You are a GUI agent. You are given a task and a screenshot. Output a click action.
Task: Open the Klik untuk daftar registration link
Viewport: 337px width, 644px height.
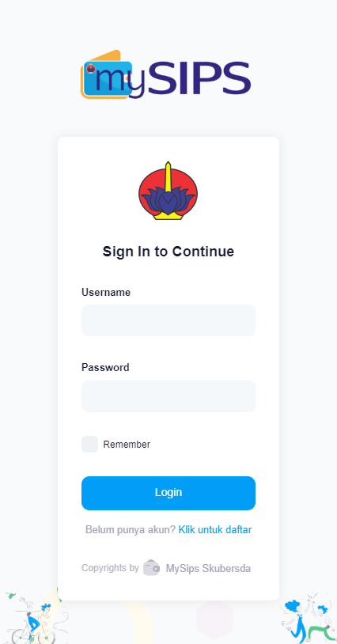pos(215,530)
